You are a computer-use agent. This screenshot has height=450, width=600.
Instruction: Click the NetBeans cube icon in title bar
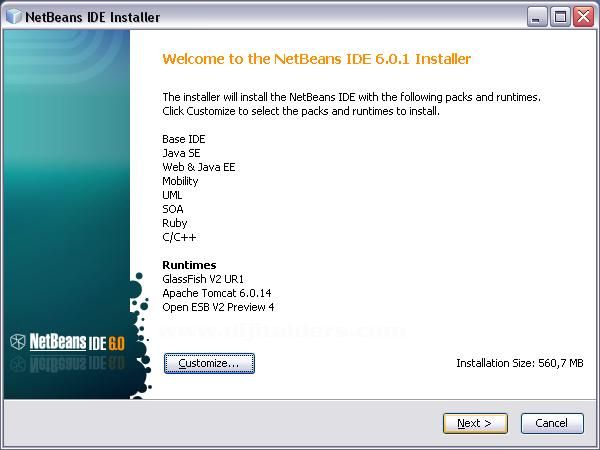point(14,16)
